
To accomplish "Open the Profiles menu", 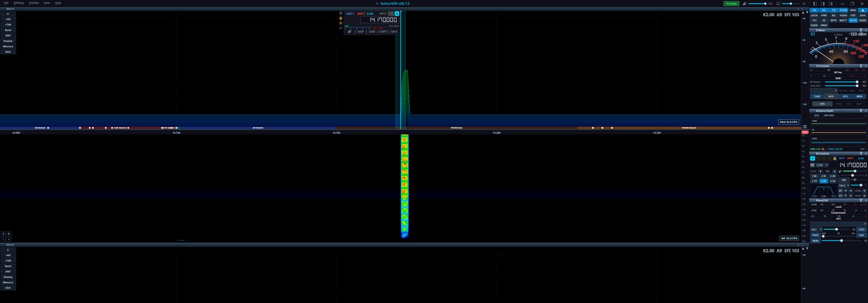I will click(34, 3).
